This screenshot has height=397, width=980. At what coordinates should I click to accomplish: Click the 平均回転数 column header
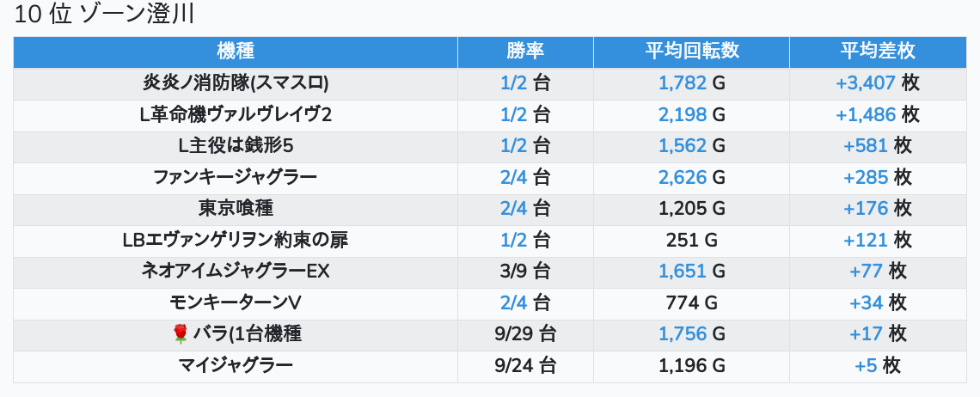691,52
